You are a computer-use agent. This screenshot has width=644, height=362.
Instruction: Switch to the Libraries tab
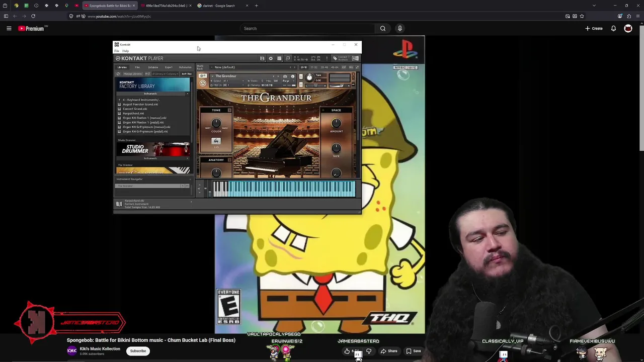(x=122, y=67)
